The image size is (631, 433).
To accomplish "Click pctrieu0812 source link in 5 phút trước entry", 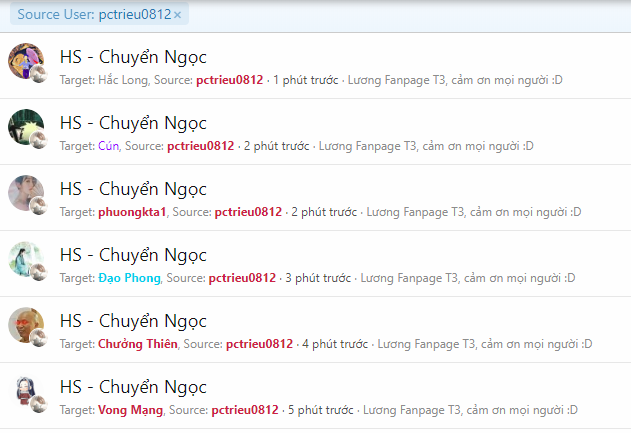I will point(245,410).
